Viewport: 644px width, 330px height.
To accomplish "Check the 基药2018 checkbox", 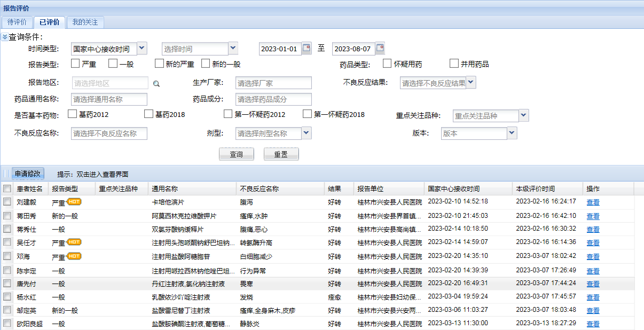I will click(148, 114).
